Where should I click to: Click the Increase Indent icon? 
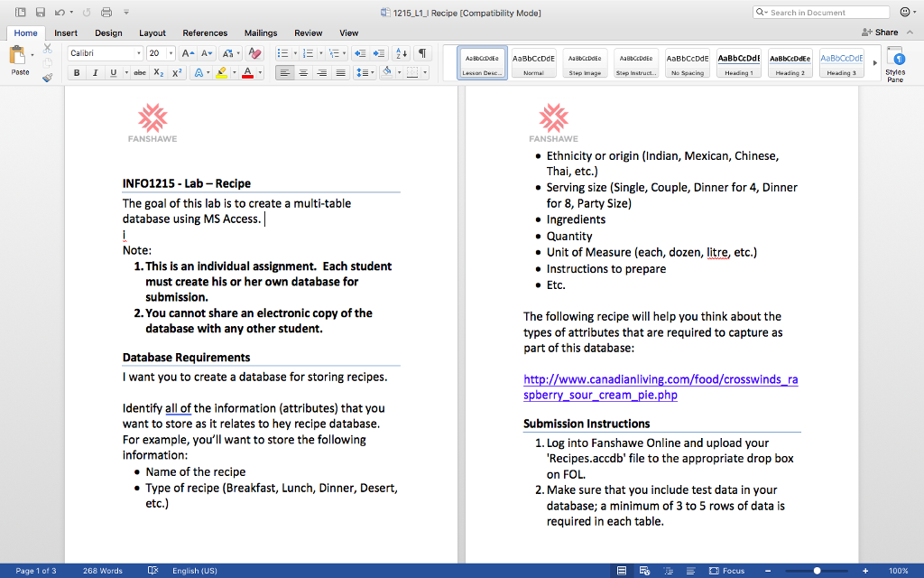click(379, 53)
